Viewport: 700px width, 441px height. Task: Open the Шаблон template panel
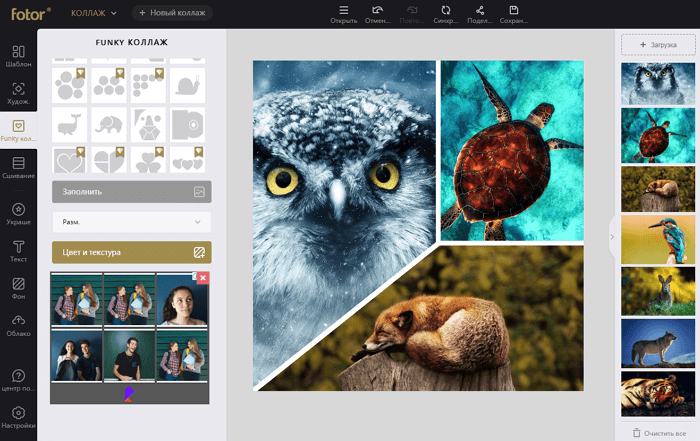[x=18, y=55]
